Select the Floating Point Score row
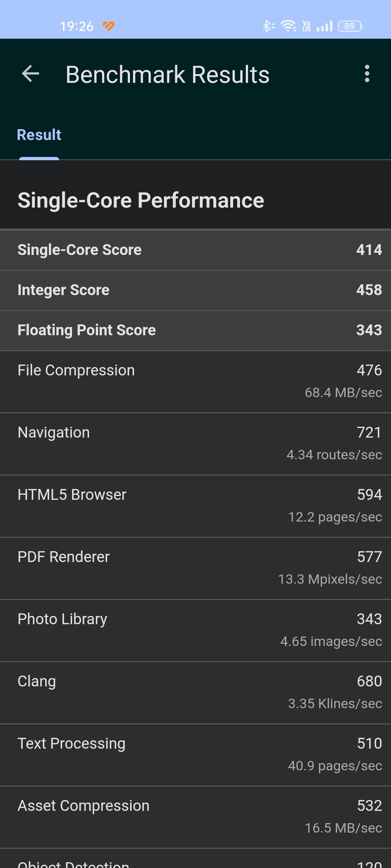This screenshot has height=868, width=391. click(x=195, y=330)
